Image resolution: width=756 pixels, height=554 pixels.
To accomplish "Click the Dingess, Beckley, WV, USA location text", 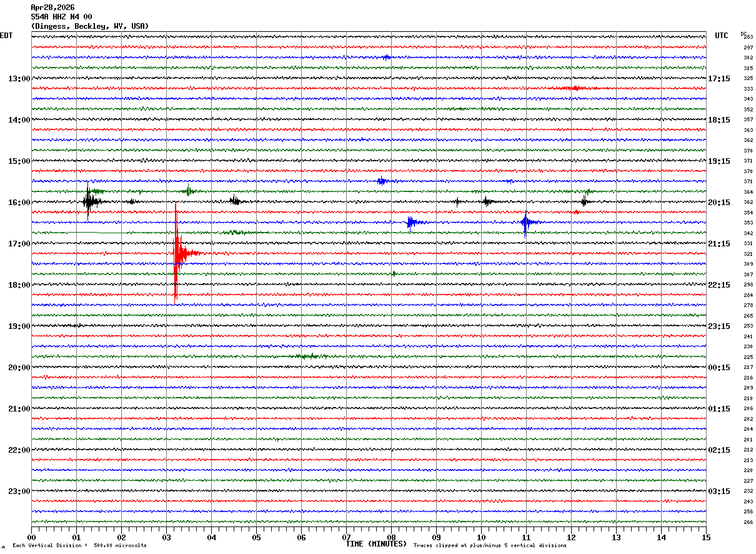I will pos(90,26).
